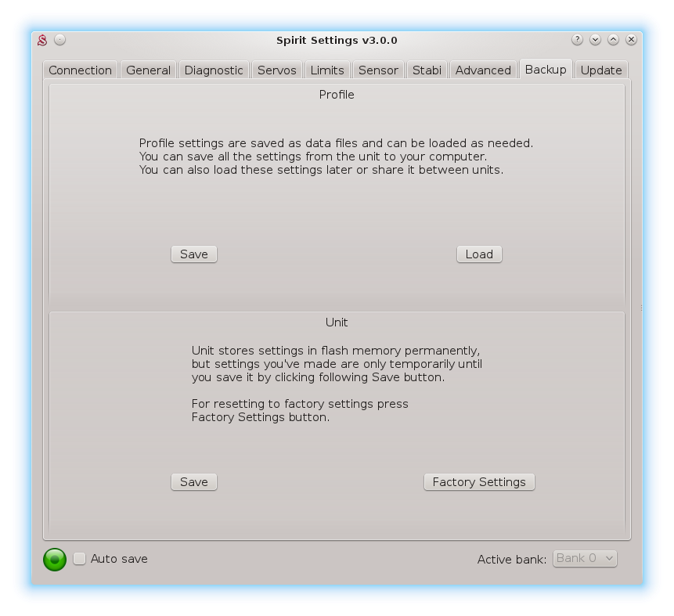Click the help question mark icon
The height and width of the screenshot is (616, 674).
[577, 40]
